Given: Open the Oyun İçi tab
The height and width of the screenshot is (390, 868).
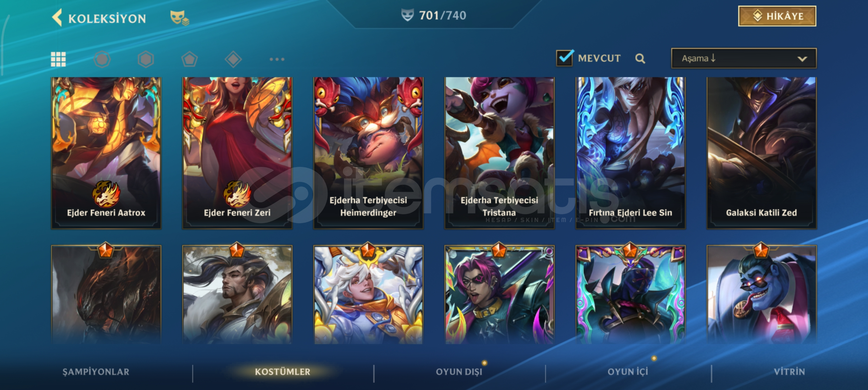Looking at the screenshot, I should [628, 372].
